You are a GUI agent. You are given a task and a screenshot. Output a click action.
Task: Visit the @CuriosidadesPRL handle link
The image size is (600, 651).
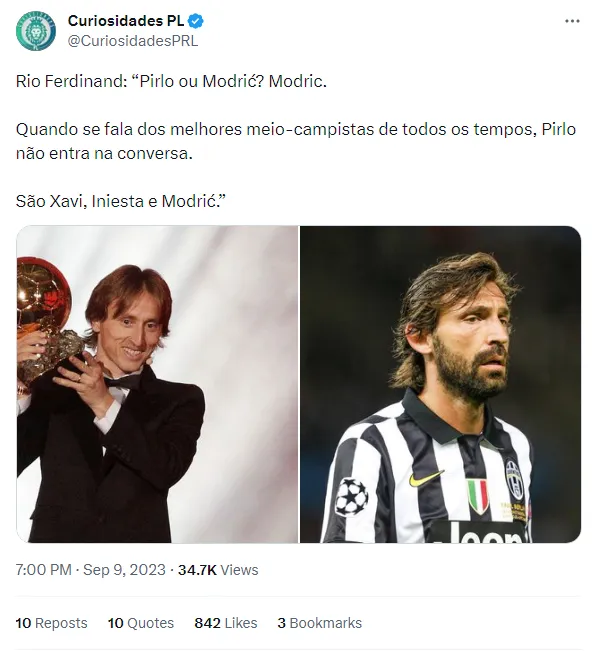coord(133,41)
